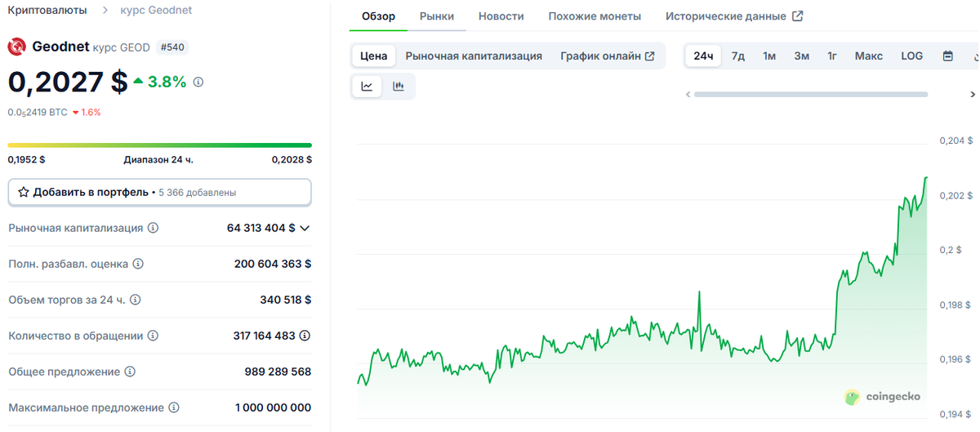Click external link icon on Исторические данные
This screenshot has height=432, width=980.
click(x=798, y=16)
